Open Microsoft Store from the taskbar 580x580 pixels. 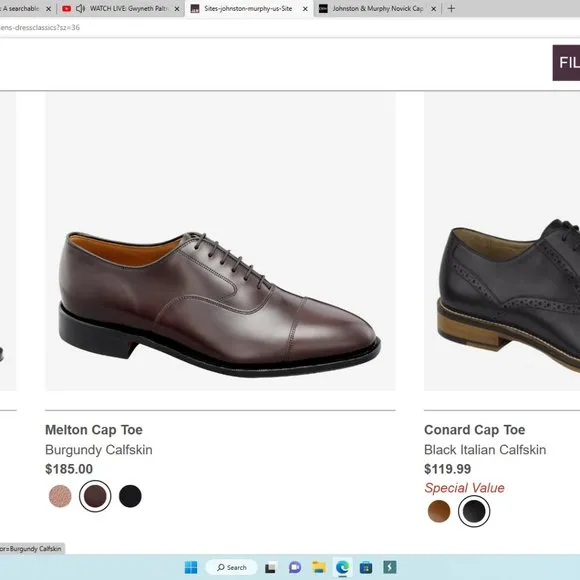(366, 567)
